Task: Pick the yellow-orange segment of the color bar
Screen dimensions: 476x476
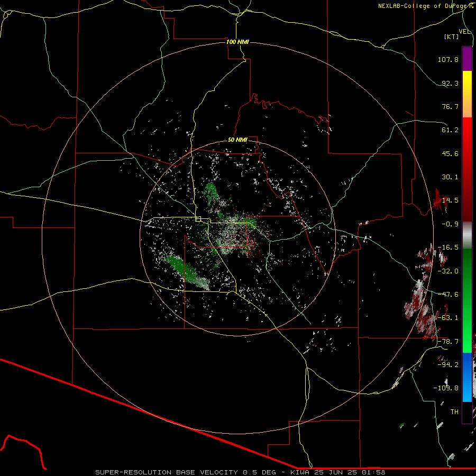Action: [467, 94]
